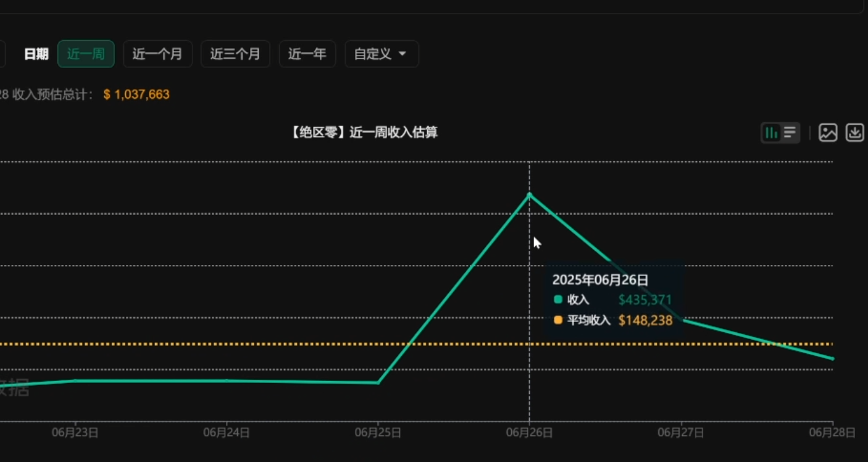Viewport: 868px width, 462px height.
Task: Select the 近一个月 date range
Action: pos(157,54)
